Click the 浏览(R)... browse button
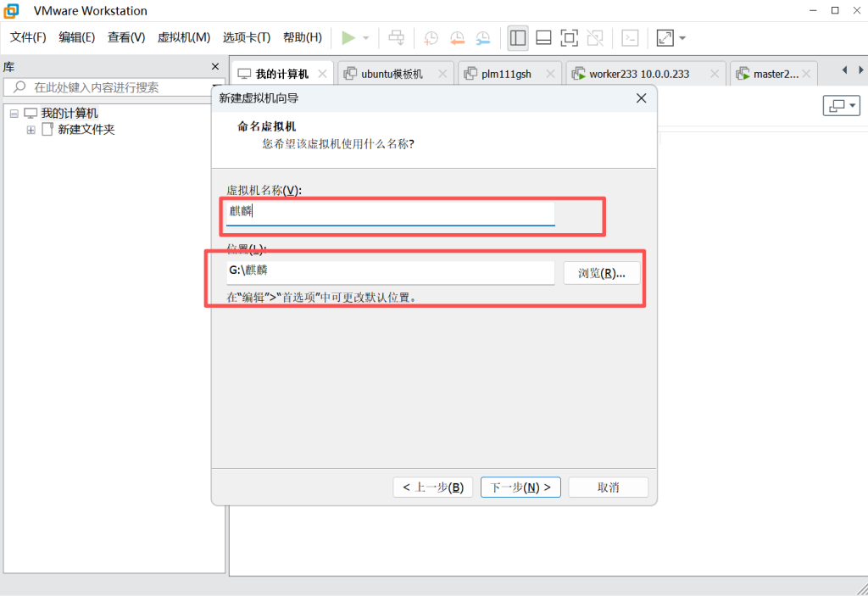Screen dimensions: 868x596 [x=602, y=273]
